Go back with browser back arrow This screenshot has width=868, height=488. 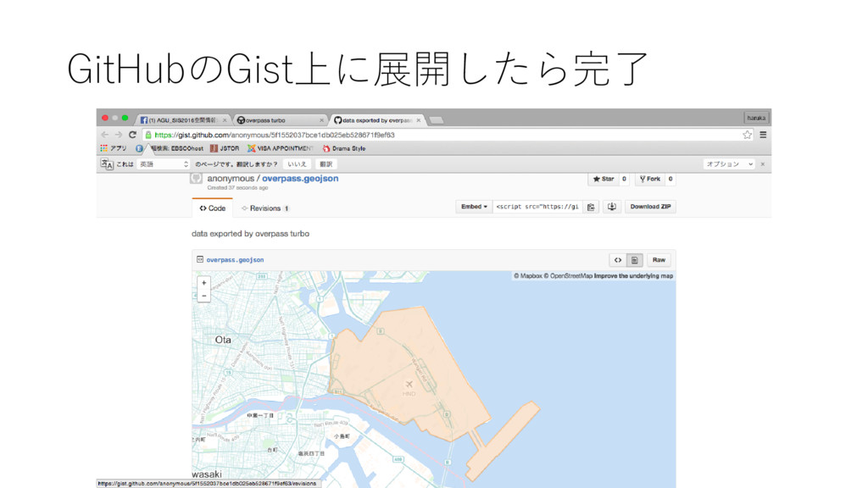point(105,135)
